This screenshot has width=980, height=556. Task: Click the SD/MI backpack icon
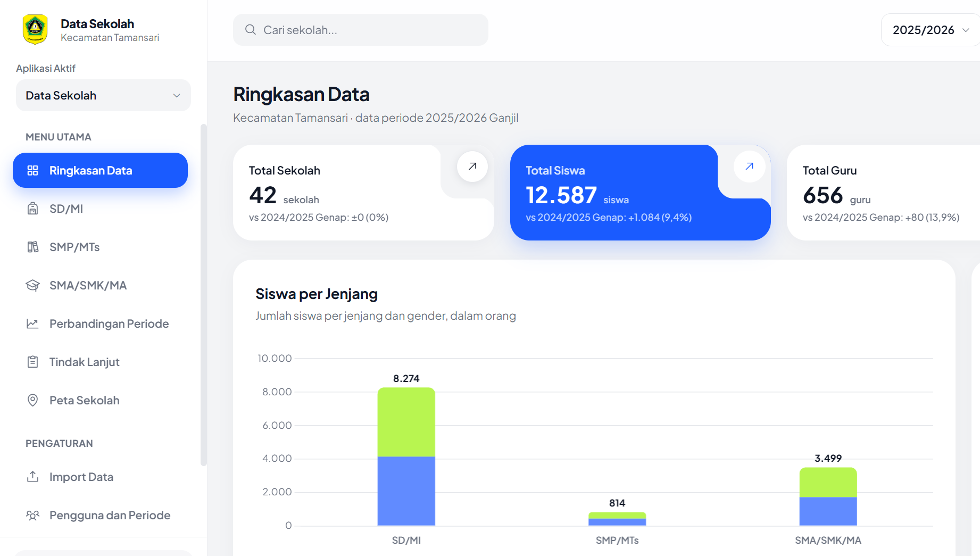click(33, 209)
